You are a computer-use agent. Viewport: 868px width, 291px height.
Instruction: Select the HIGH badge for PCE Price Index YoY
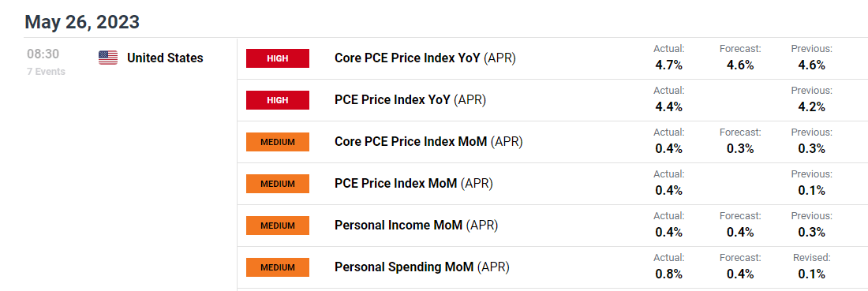(277, 100)
